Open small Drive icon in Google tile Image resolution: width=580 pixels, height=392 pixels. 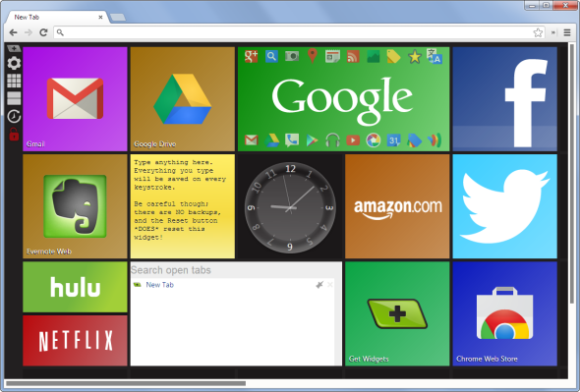coord(271,140)
